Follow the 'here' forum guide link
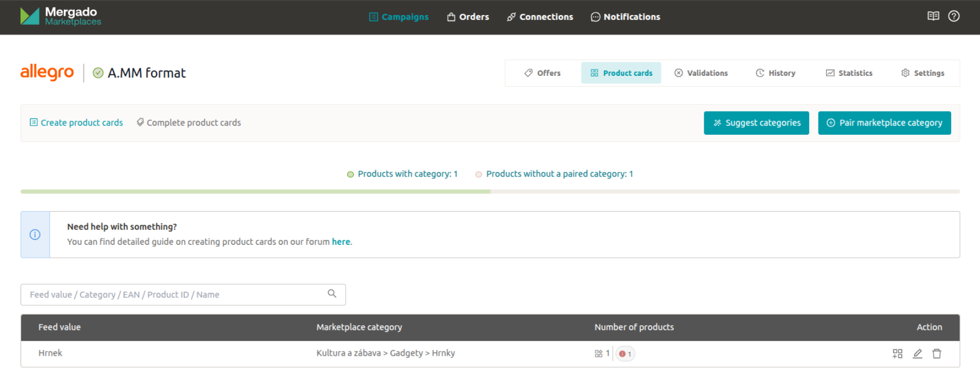Screen dimensions: 980x372 341,242
